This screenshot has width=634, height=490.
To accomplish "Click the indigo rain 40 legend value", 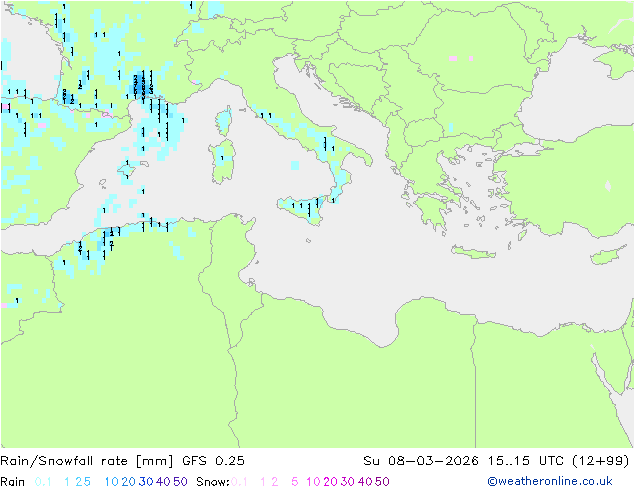I will point(163,482).
